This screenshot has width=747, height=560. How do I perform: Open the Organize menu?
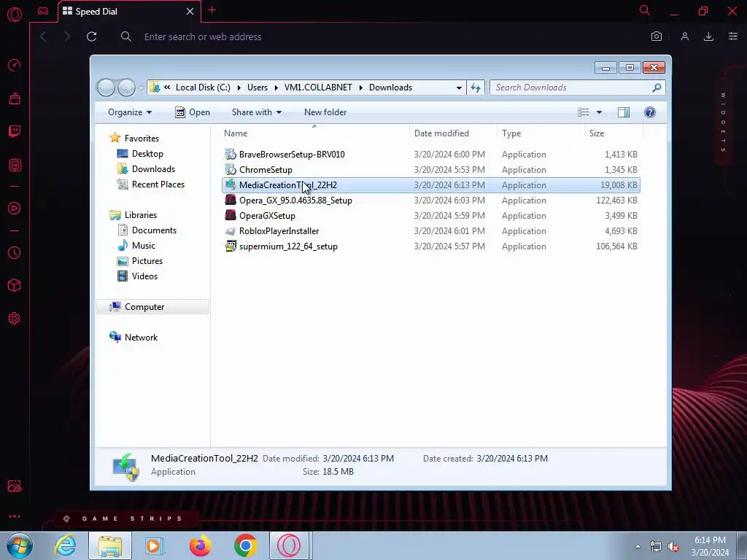130,112
